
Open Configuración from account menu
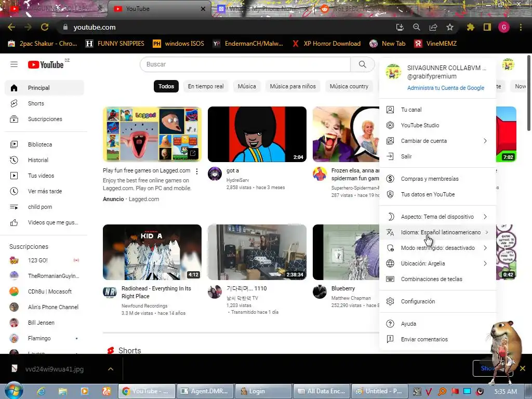pos(437,301)
